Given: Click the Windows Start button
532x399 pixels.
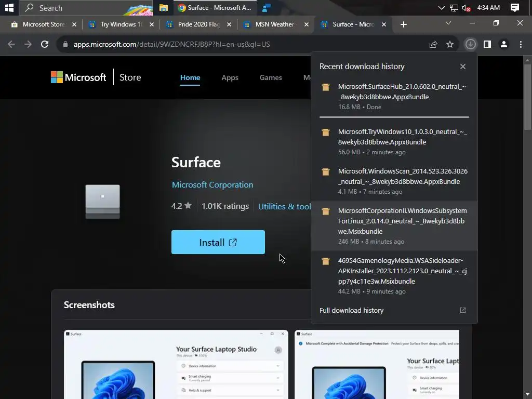Looking at the screenshot, I should pos(9,7).
